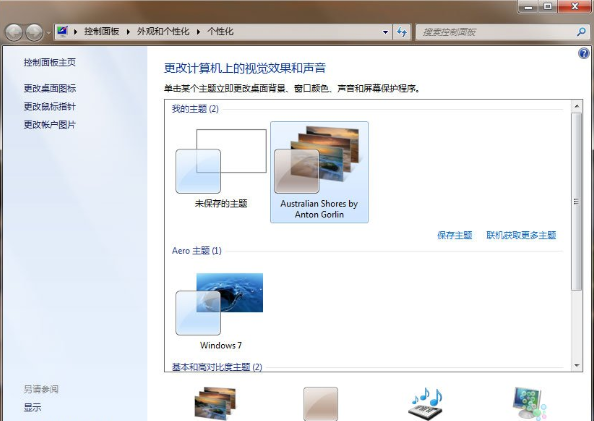
Task: Click the theme list scrollbar down arrow
Action: click(577, 365)
